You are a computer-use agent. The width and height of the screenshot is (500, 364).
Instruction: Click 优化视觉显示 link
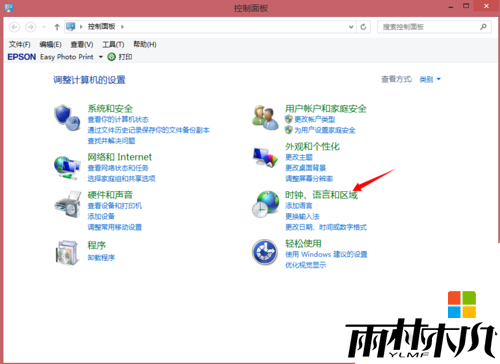(x=306, y=265)
